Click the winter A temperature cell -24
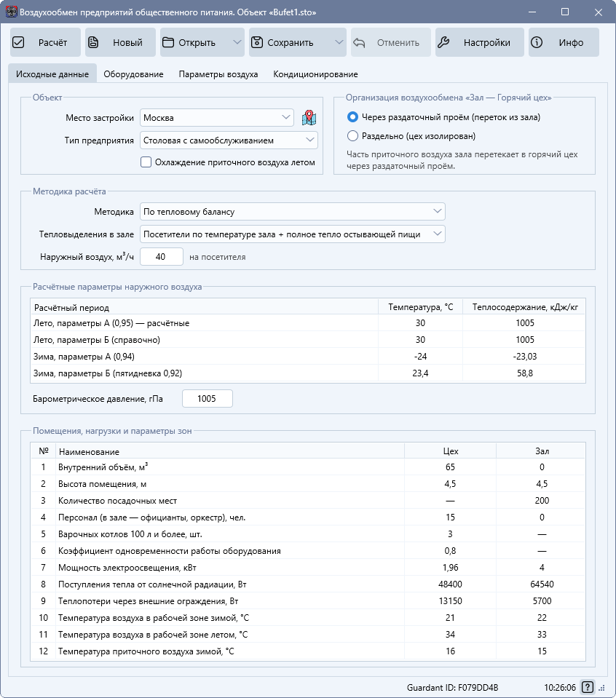This screenshot has height=698, width=616. tap(420, 356)
